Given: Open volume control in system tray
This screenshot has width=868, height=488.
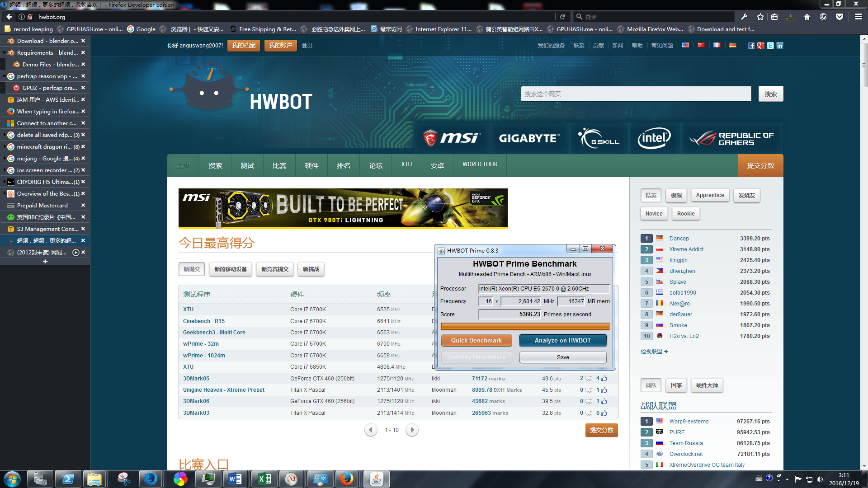Looking at the screenshot, I should click(x=820, y=479).
